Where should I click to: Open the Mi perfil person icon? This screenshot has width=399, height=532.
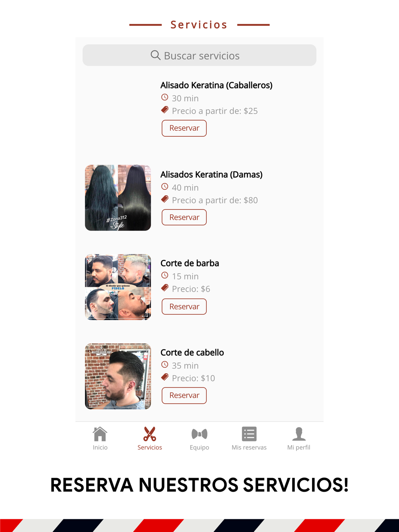point(299,434)
